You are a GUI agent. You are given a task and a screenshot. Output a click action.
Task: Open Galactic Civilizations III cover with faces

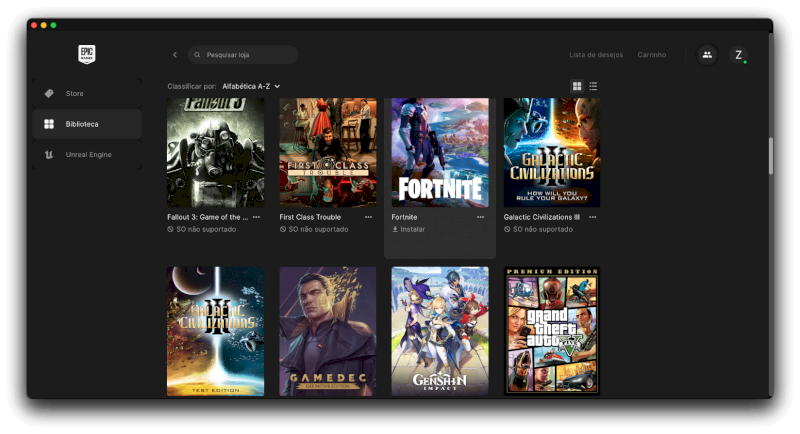point(552,152)
